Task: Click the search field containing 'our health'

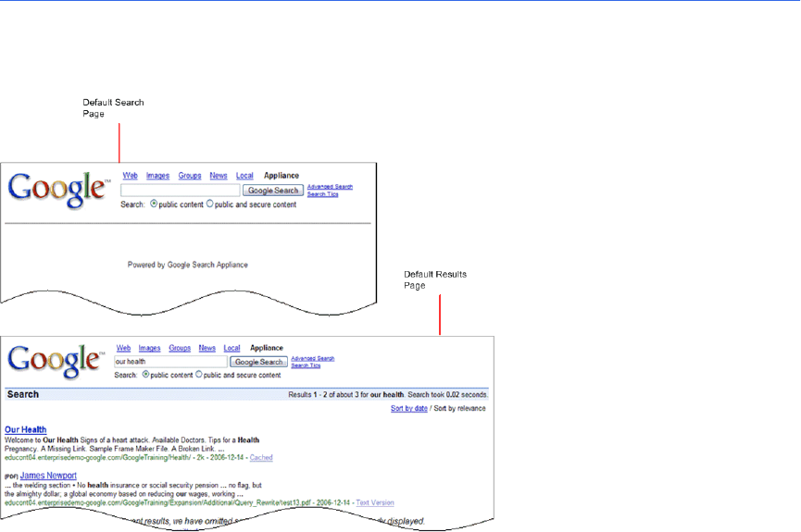Action: pos(170,362)
